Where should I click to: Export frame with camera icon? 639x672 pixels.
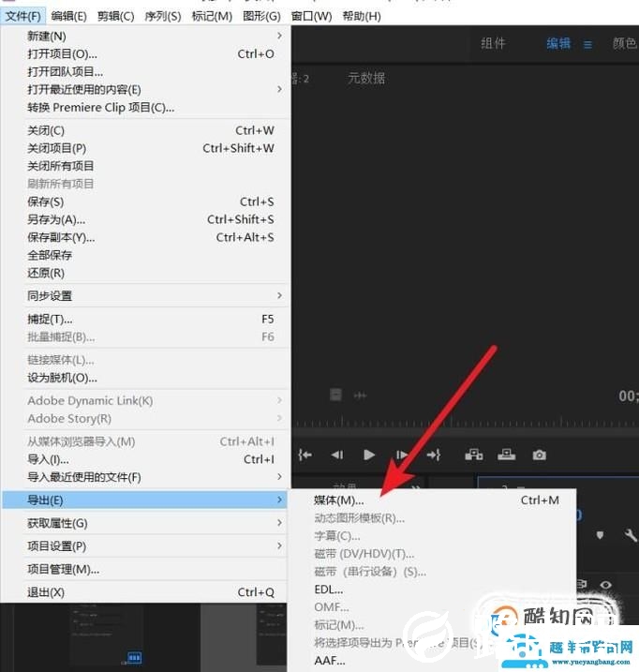click(539, 455)
